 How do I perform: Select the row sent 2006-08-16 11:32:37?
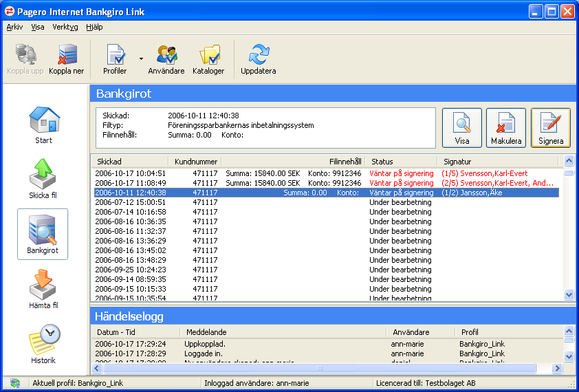coord(325,231)
